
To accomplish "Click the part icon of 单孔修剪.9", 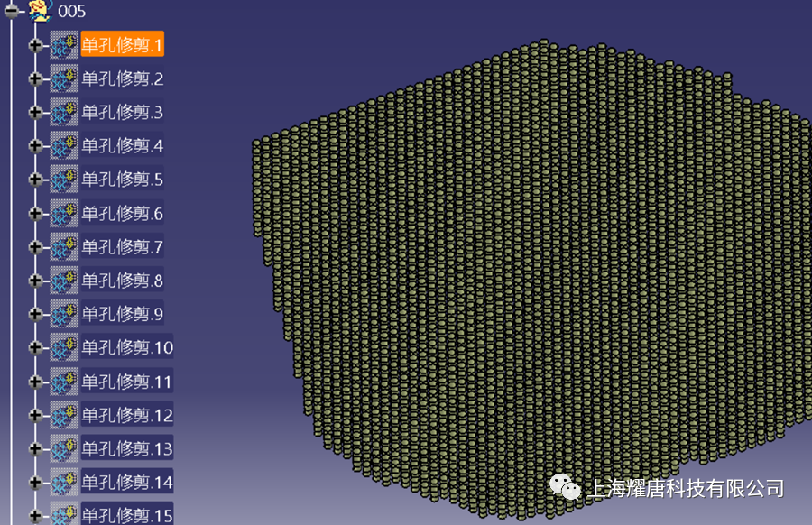I will [64, 314].
